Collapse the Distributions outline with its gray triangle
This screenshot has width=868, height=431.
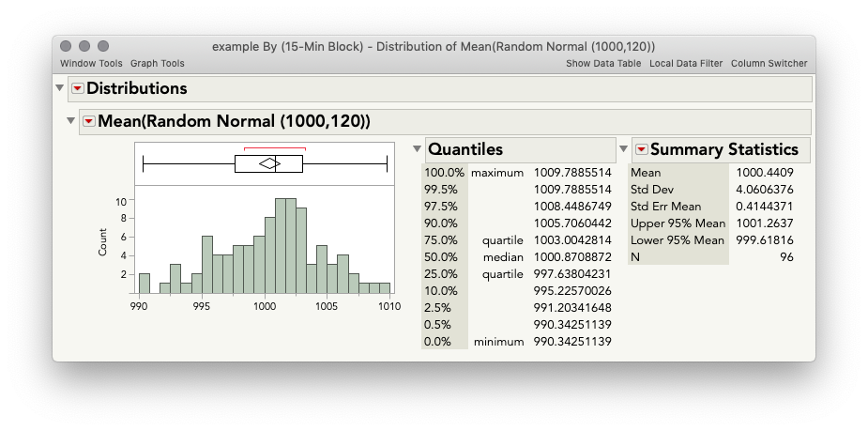(x=60, y=88)
